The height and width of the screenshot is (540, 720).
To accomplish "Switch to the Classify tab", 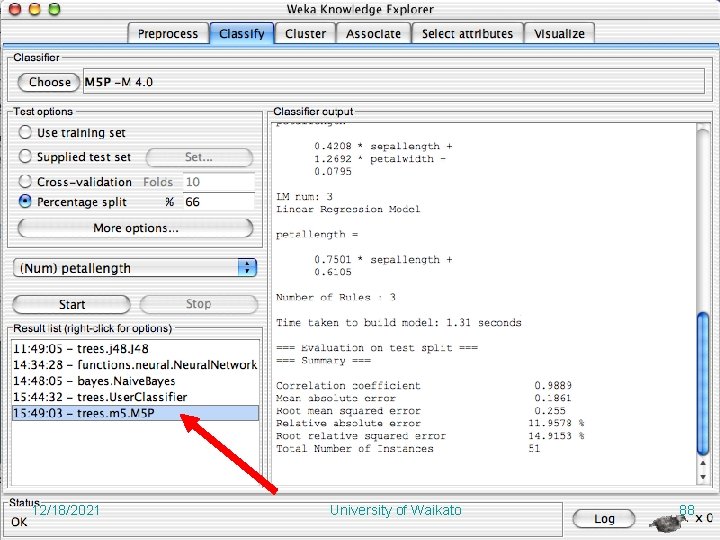I will coord(242,34).
